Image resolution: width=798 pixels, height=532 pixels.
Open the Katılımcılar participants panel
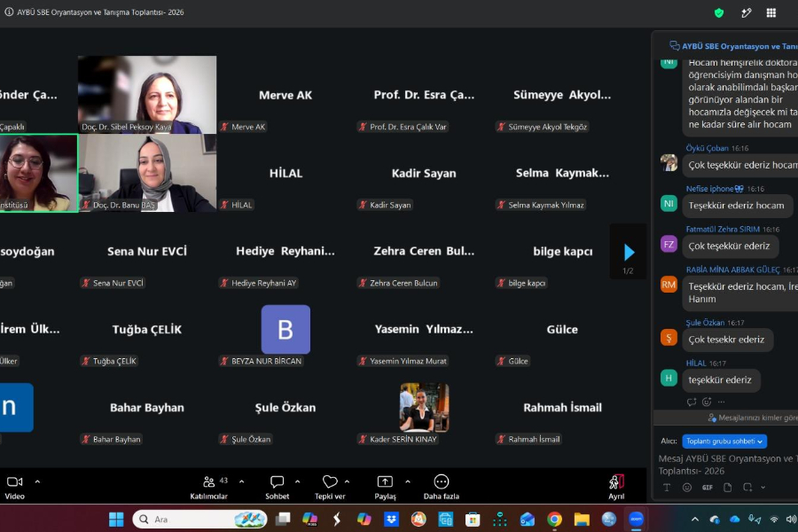pos(208,487)
